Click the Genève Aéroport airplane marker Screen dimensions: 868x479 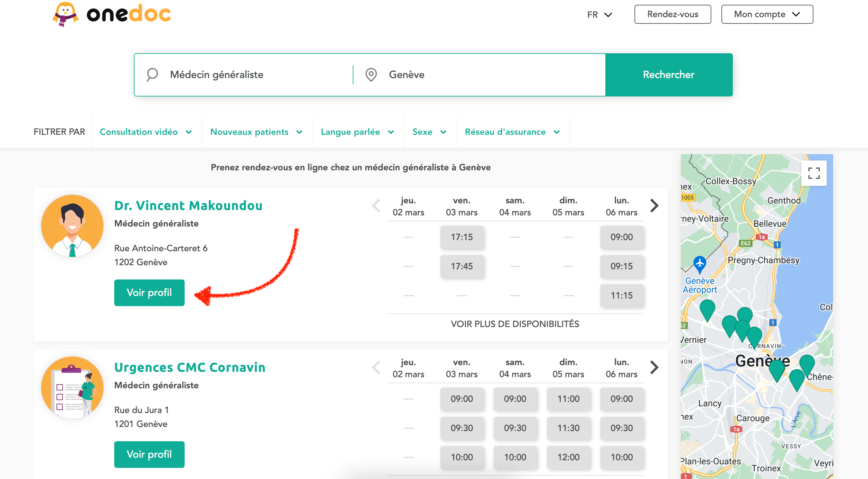pos(700,263)
